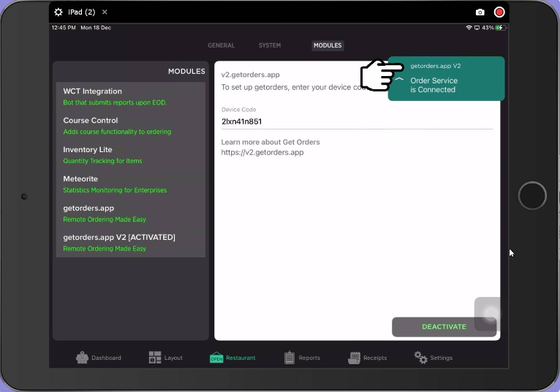Open the Reports clipboard icon

coord(290,358)
